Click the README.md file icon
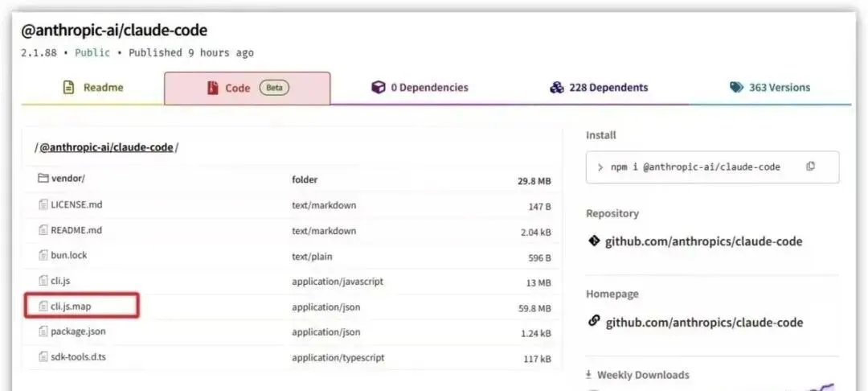 coord(43,230)
